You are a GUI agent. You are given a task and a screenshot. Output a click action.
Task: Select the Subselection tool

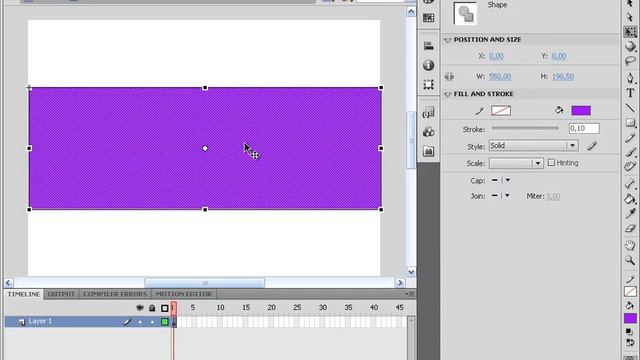[630, 18]
